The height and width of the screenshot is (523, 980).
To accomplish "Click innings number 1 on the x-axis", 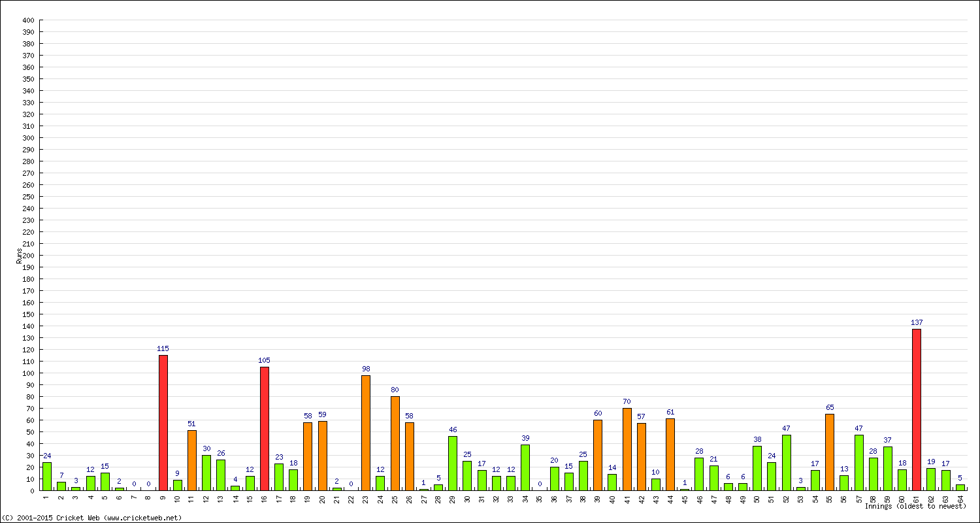I will (x=47, y=496).
